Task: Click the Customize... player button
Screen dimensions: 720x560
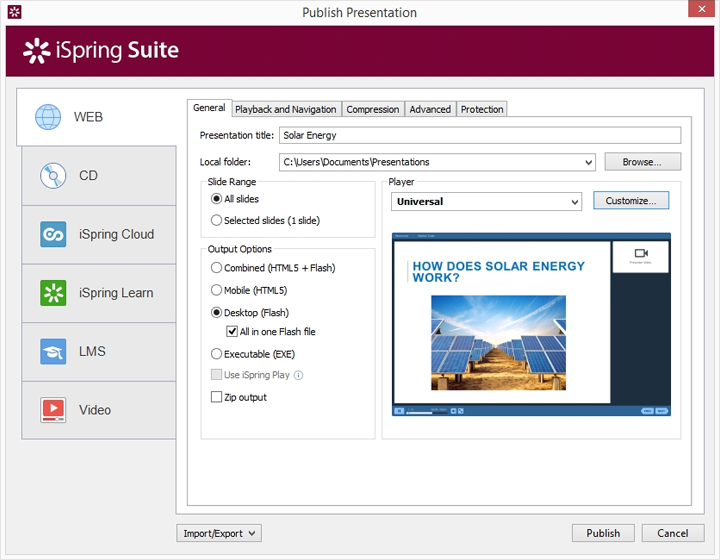Action: point(631,201)
